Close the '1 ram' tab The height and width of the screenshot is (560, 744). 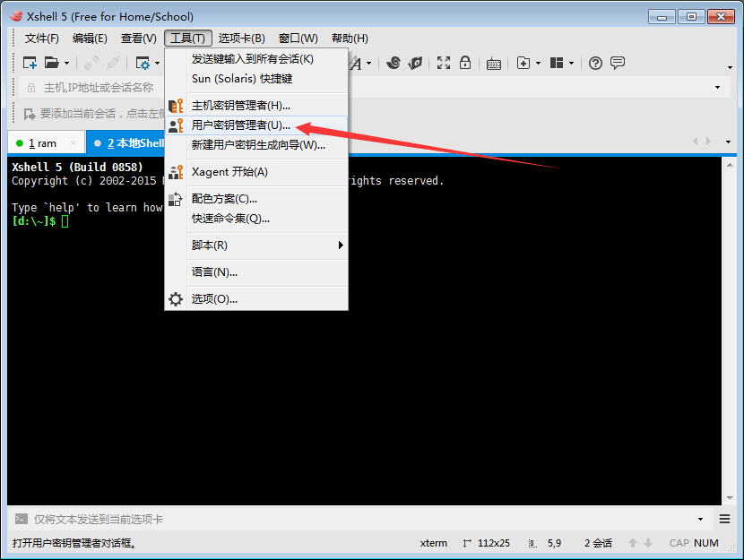click(x=73, y=142)
